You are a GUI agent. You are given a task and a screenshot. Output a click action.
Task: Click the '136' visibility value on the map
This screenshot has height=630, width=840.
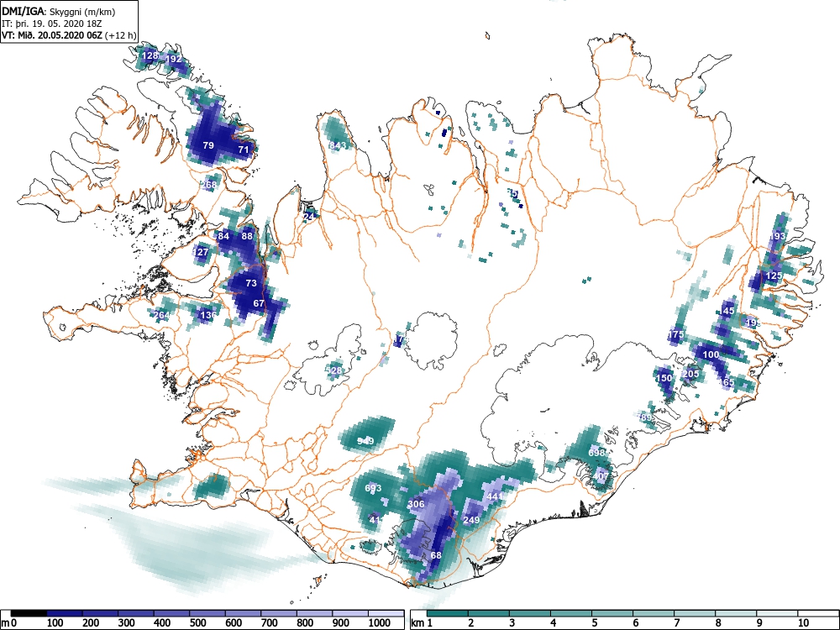pos(207,314)
